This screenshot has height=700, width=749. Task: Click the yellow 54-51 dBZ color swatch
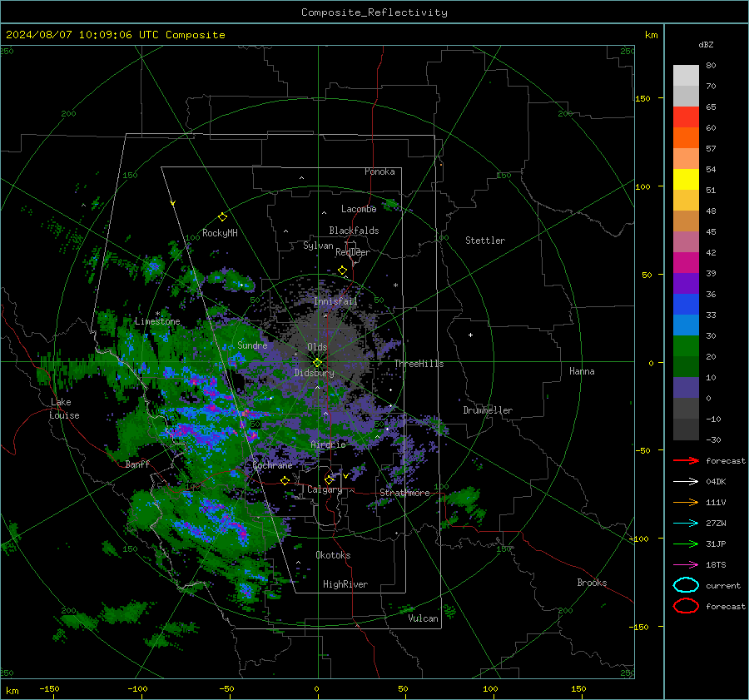click(686, 180)
